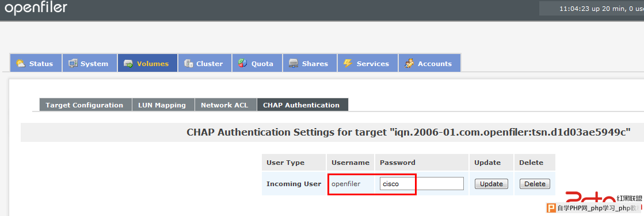The height and width of the screenshot is (216, 644).
Task: Click the Cluster tab server icon
Action: [189, 64]
